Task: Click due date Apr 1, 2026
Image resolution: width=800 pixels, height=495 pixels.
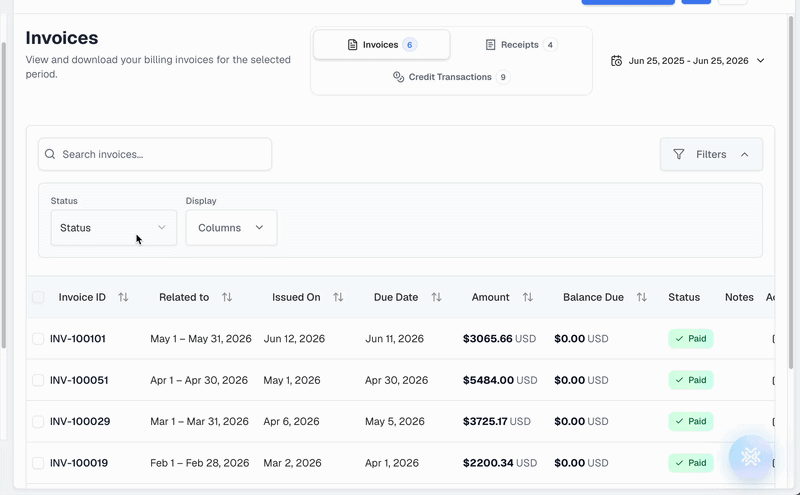Action: [392, 463]
